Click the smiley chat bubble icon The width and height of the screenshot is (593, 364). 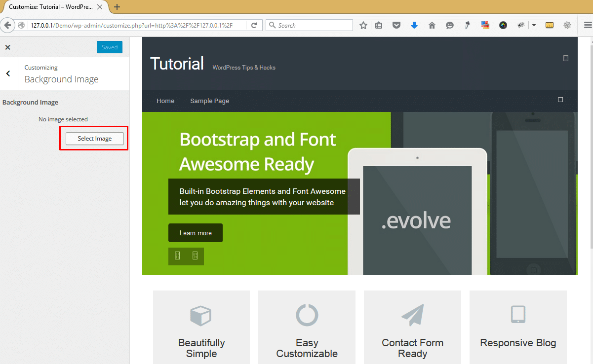tap(450, 25)
